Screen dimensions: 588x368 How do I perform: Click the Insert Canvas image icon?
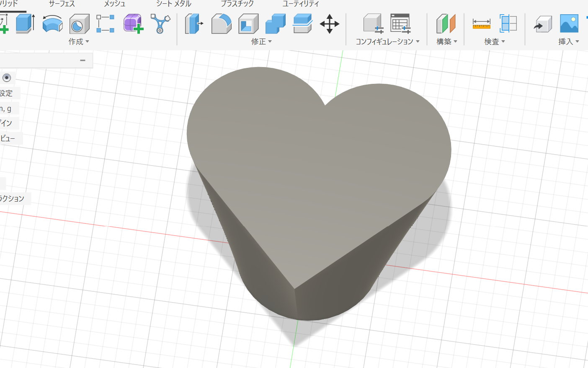(569, 24)
